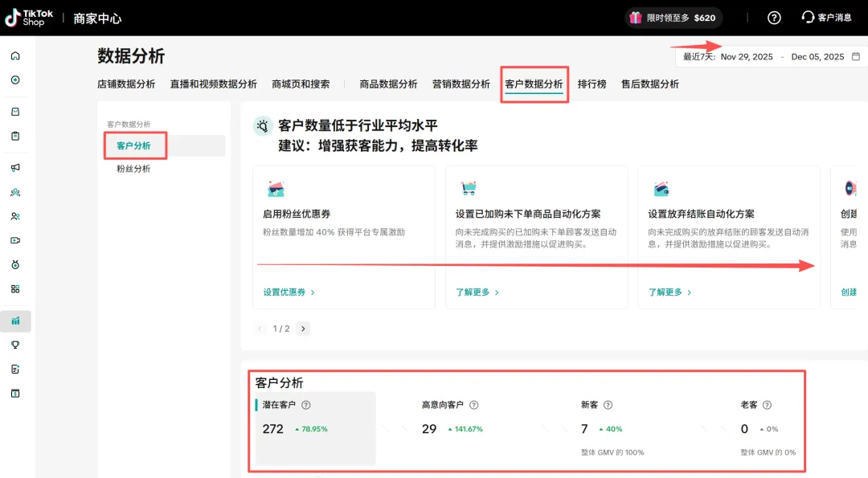The width and height of the screenshot is (868, 478).
Task: Click the calendar icon in date range
Action: (x=856, y=57)
